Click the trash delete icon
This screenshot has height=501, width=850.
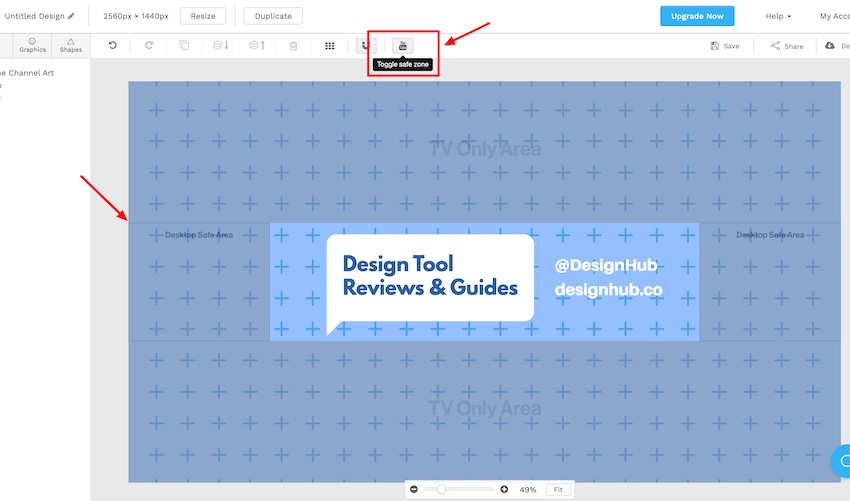click(x=293, y=46)
